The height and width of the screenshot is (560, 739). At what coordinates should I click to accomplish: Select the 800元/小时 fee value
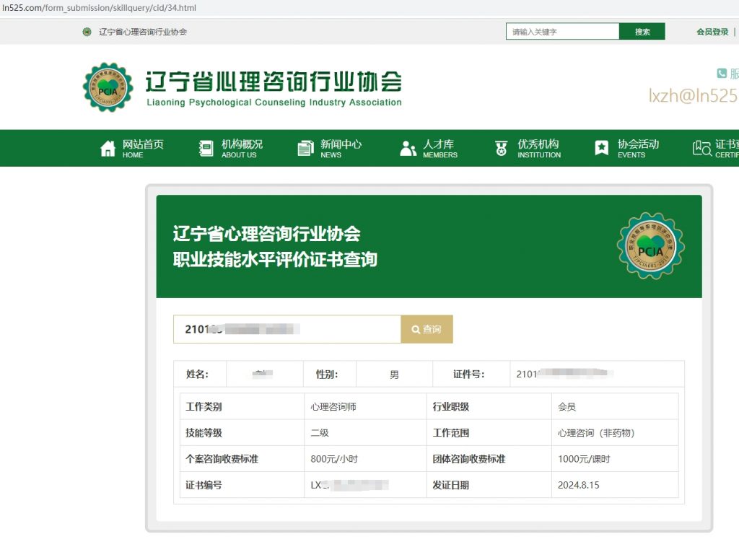(333, 459)
